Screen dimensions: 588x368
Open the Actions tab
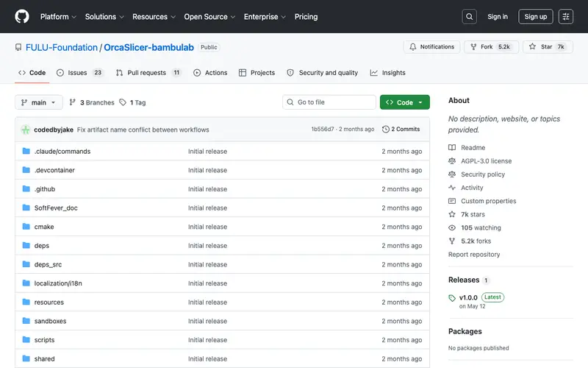click(210, 73)
